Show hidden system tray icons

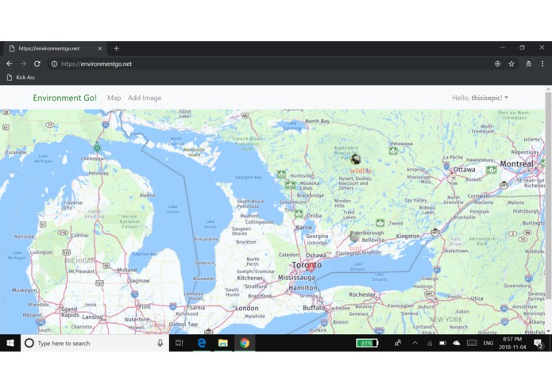[x=415, y=343]
